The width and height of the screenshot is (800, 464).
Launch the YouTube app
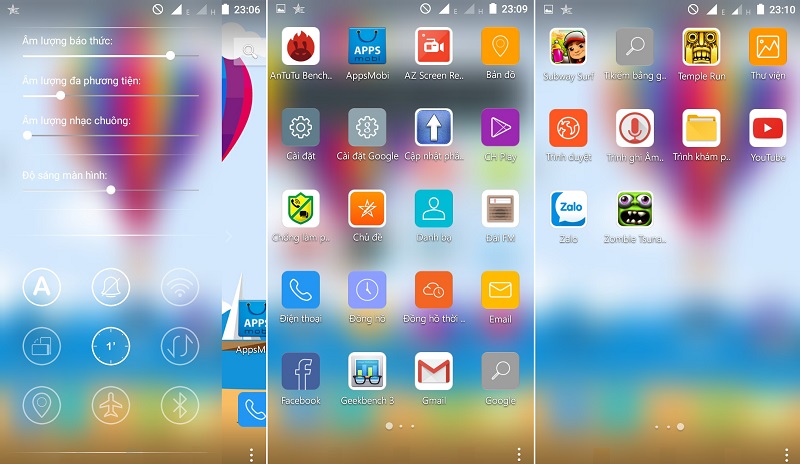point(768,128)
